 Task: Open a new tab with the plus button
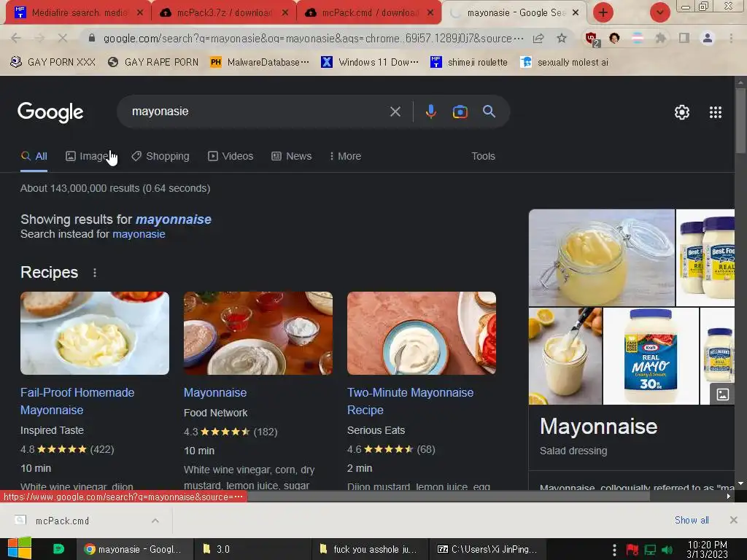click(x=603, y=12)
